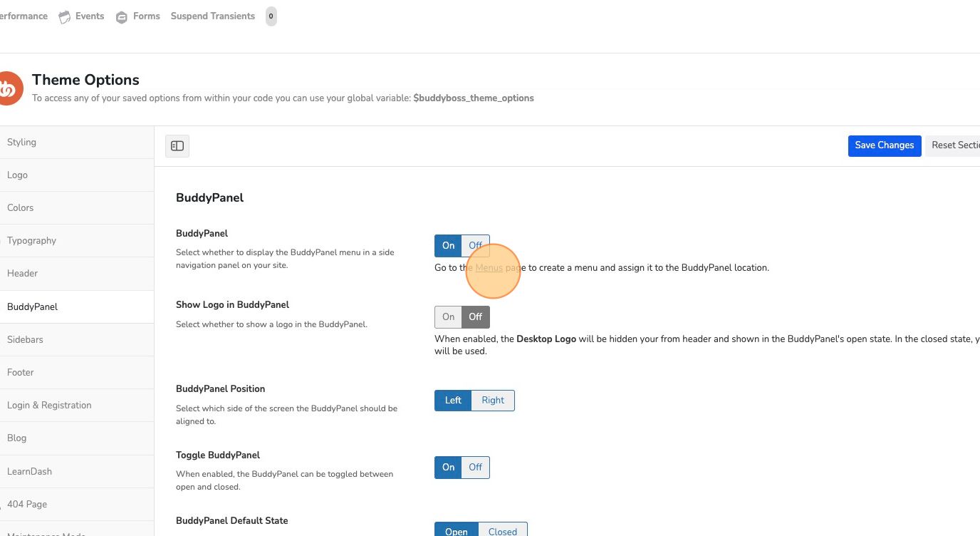Disable Toggle BuddyPanel with Off
The image size is (980, 536).
pyautogui.click(x=476, y=467)
